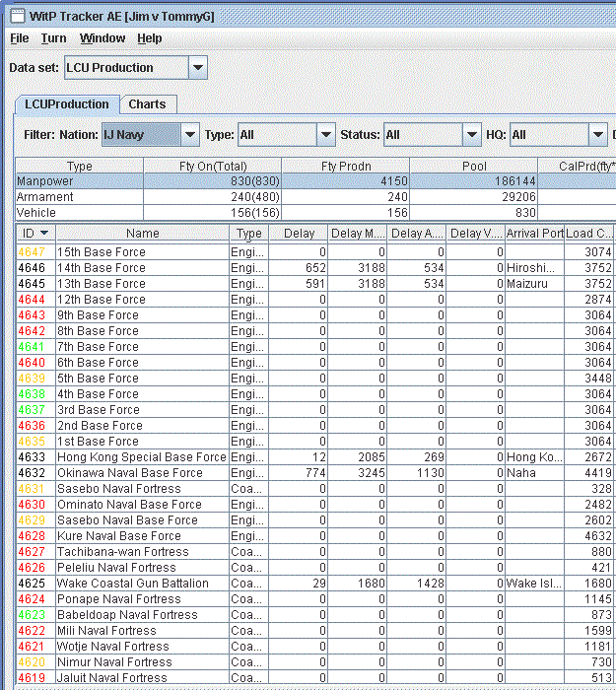Switch to the LCUProduction tab
Image resolution: width=616 pixels, height=690 pixels.
pyautogui.click(x=67, y=104)
